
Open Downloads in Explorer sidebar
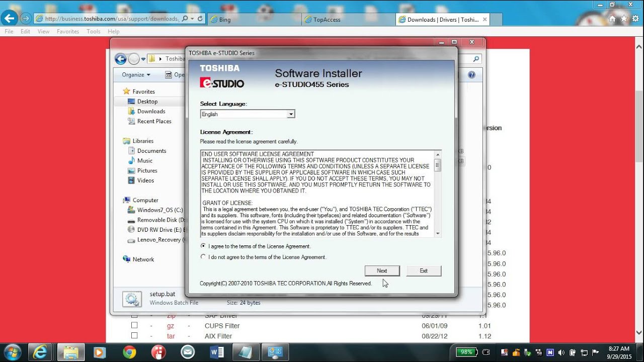(151, 111)
